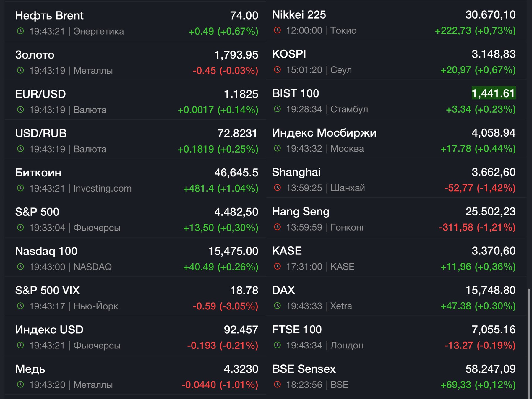Click the vertical scrollbar on the right edge
This screenshot has width=532, height=399.
tap(529, 344)
